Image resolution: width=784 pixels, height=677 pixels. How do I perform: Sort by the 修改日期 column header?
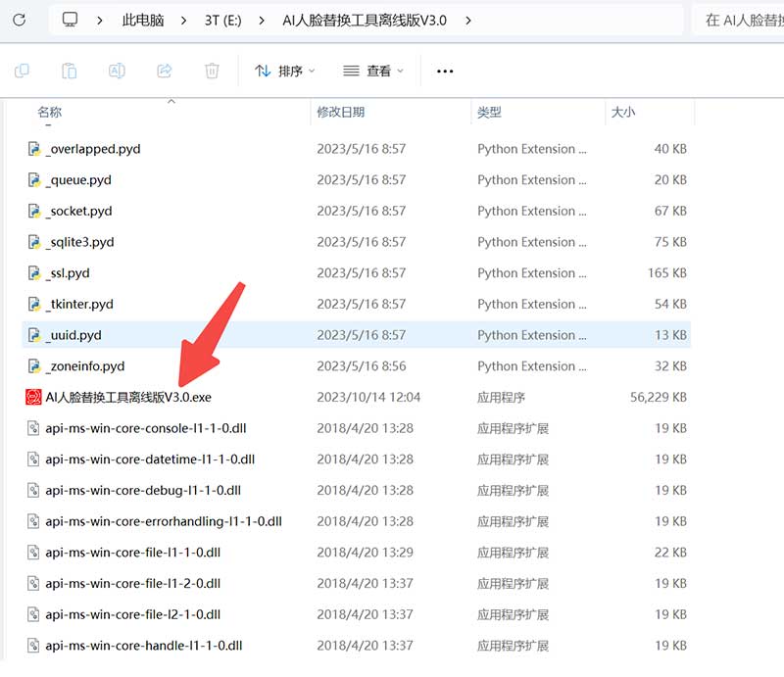340,113
